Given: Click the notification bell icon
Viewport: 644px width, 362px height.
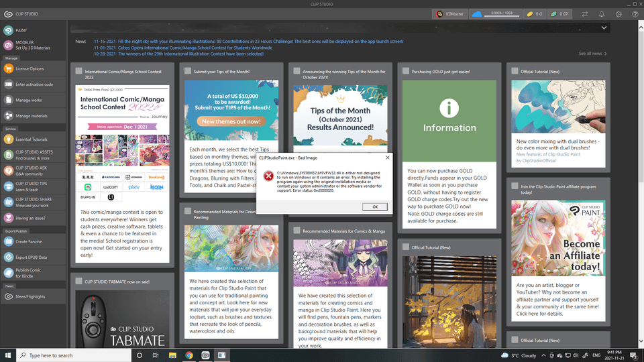Looking at the screenshot, I should [x=602, y=14].
